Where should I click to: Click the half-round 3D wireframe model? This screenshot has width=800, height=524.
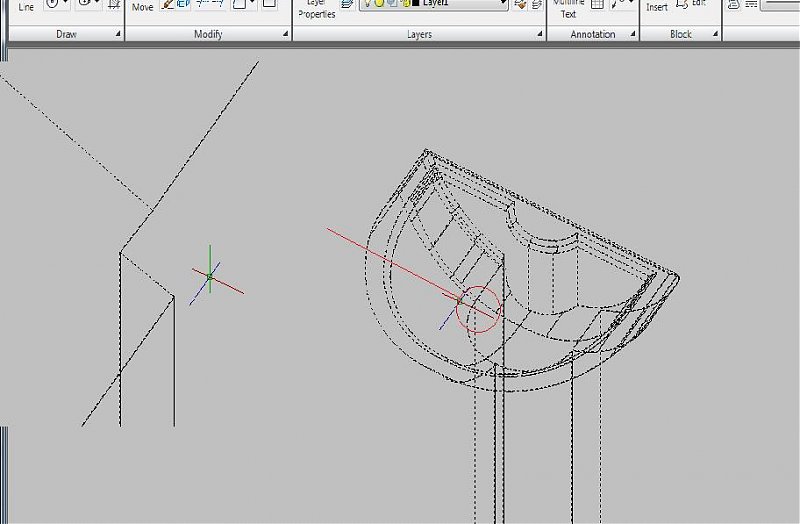tap(520, 270)
